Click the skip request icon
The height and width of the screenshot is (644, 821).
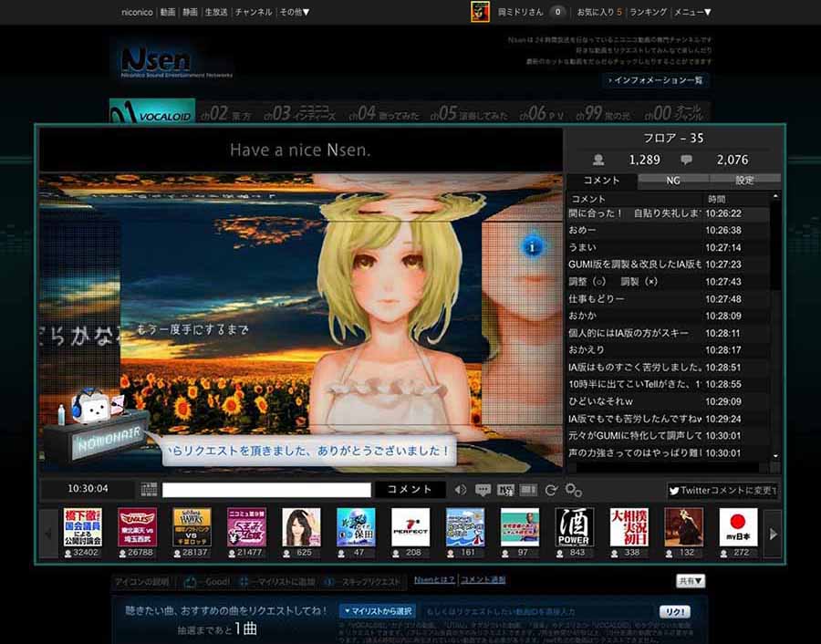pyautogui.click(x=329, y=582)
